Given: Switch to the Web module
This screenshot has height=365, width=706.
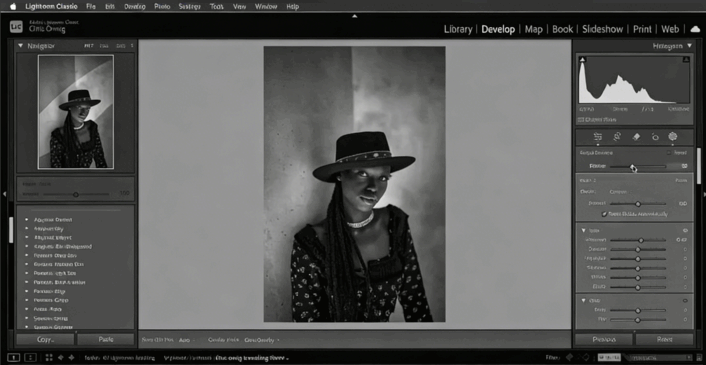Looking at the screenshot, I should click(670, 29).
